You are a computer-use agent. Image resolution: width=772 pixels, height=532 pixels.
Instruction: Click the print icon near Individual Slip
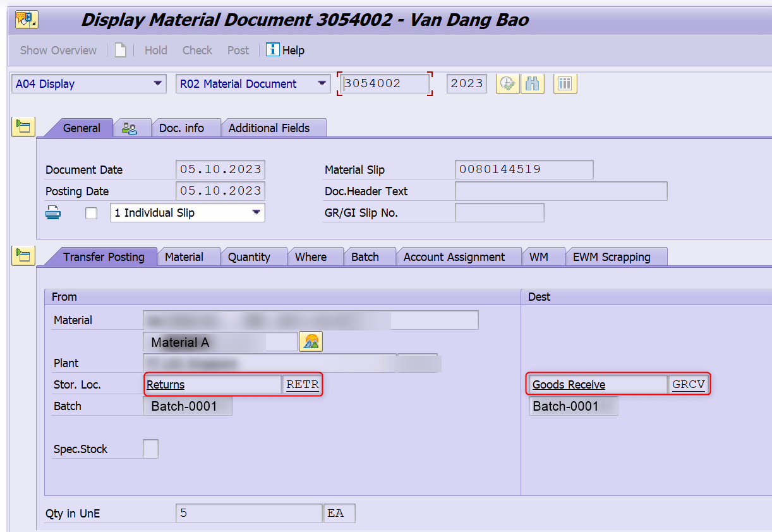coord(53,212)
